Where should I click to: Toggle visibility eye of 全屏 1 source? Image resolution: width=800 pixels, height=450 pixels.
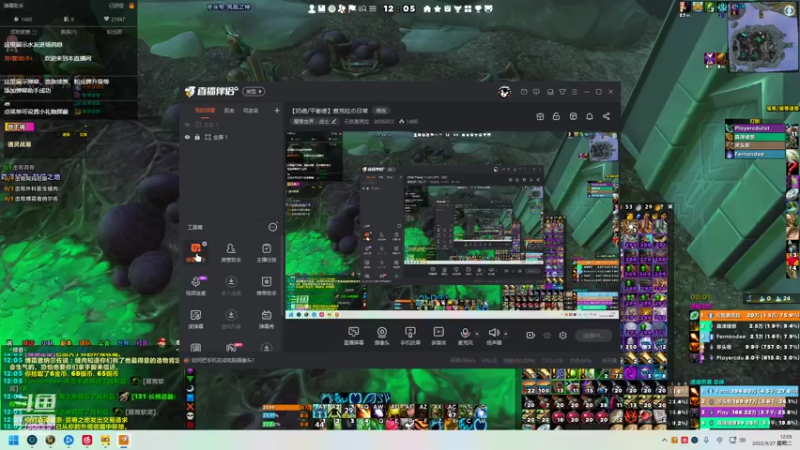pyautogui.click(x=187, y=137)
